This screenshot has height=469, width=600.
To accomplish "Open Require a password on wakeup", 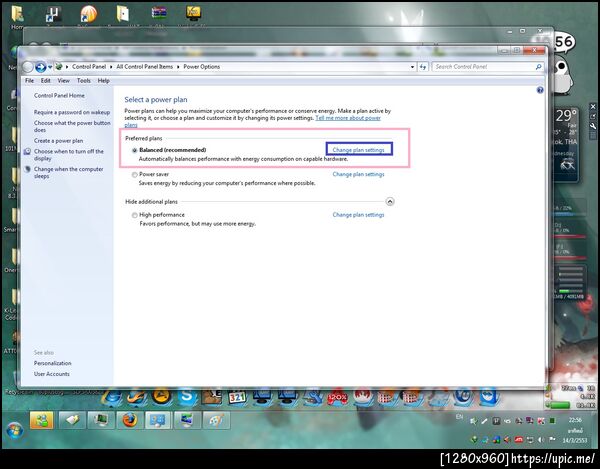I will 72,112.
